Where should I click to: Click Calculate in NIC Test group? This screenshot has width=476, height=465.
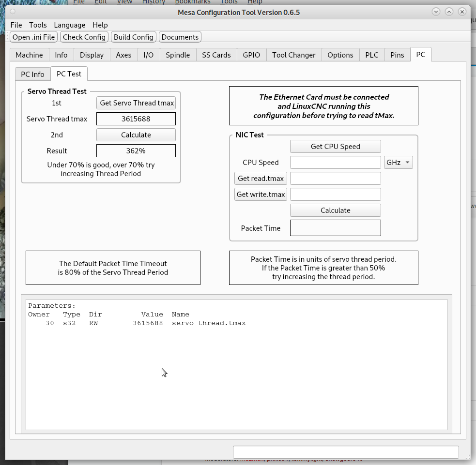coord(336,210)
